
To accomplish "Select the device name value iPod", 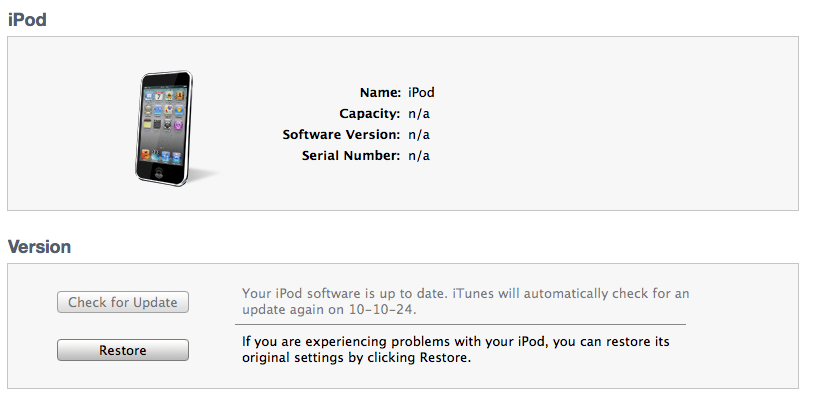I will pos(421,93).
